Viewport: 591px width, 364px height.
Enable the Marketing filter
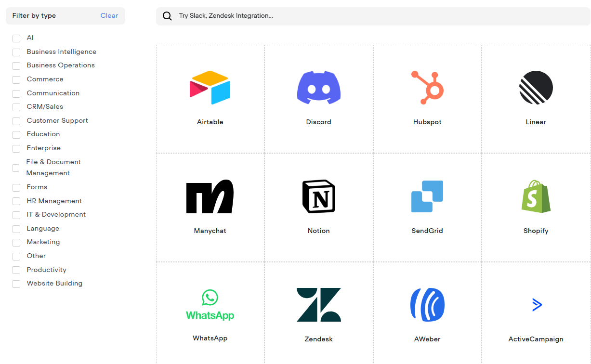coord(16,242)
